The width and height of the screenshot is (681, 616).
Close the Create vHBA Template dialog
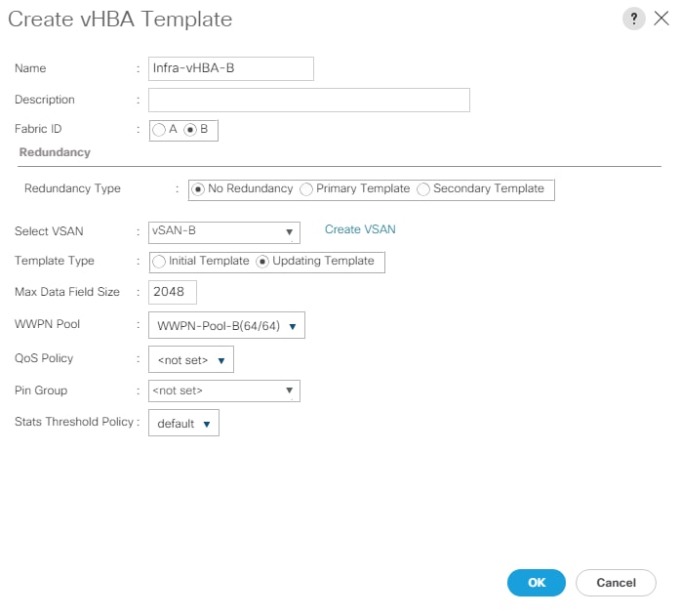(x=661, y=19)
